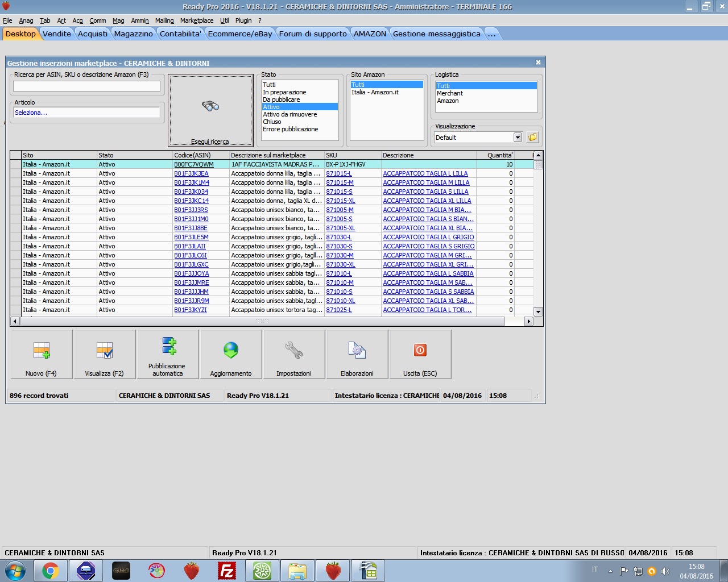Click the folder icon beside Default
This screenshot has width=728, height=582.
pos(532,137)
